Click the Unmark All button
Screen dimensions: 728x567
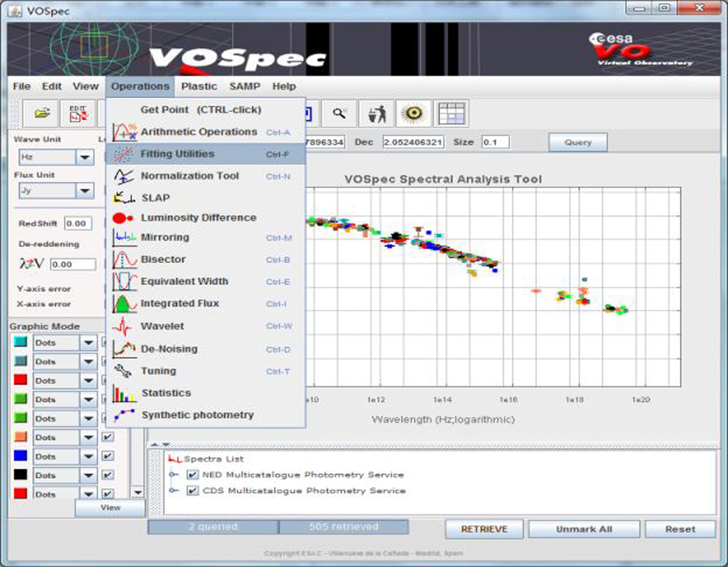[584, 529]
